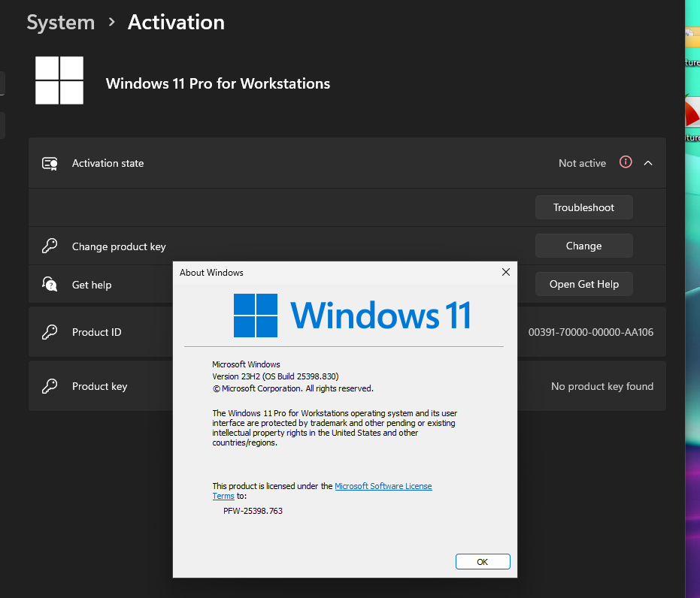The image size is (700, 598).
Task: Click the 'No product key found' text
Action: pyautogui.click(x=602, y=386)
